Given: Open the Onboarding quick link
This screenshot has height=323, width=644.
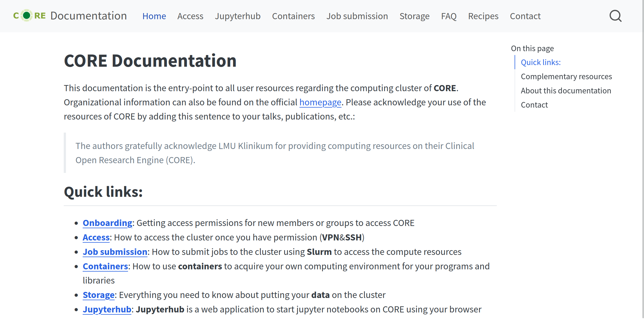Looking at the screenshot, I should click(x=107, y=223).
